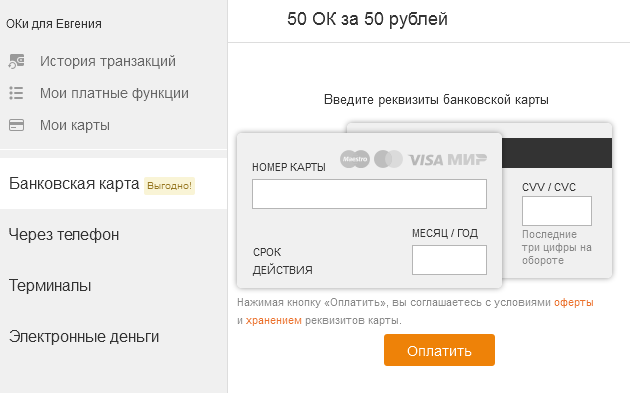Click the Maestro logo on card
Viewport: 630px width, 393px height.
click(x=355, y=159)
